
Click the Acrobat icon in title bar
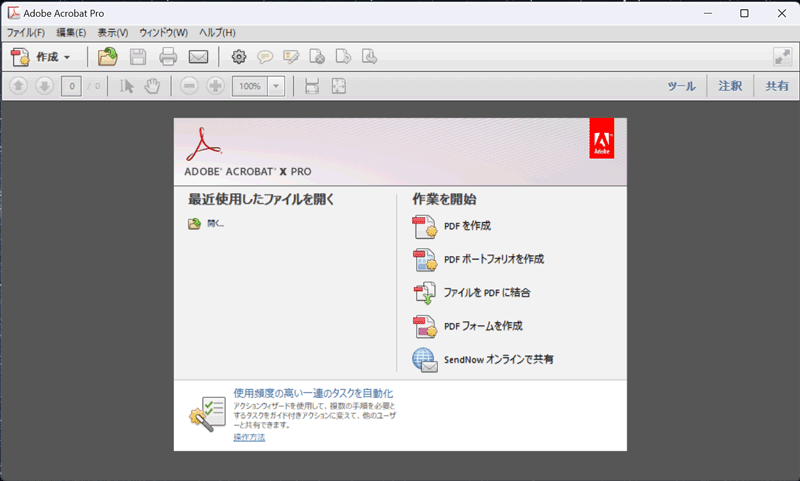click(13, 13)
